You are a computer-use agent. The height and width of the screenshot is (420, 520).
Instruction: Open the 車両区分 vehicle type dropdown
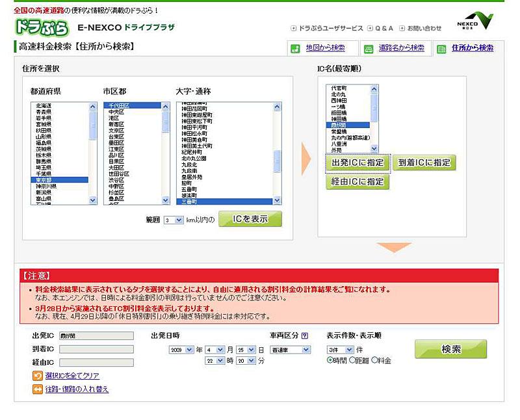[291, 350]
